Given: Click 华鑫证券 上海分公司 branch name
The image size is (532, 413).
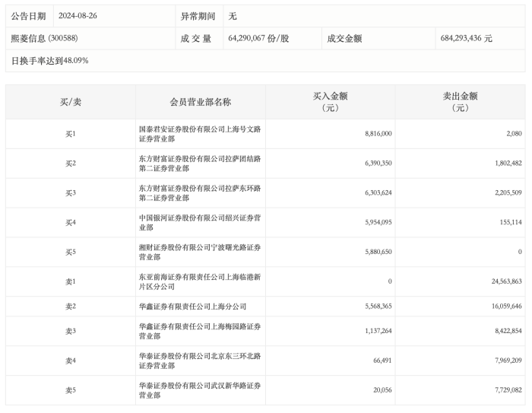Looking at the screenshot, I should point(192,307).
